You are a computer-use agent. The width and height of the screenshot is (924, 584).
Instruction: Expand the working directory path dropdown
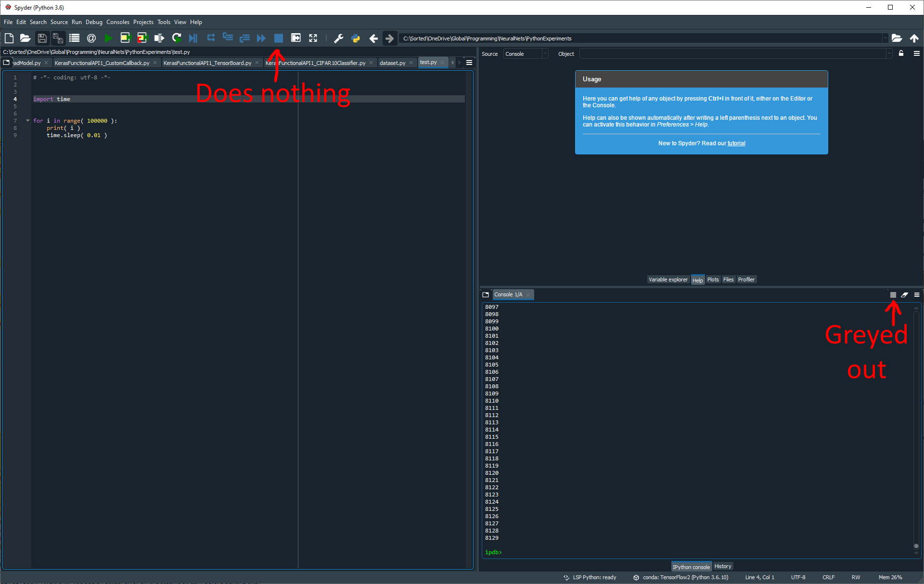click(885, 38)
